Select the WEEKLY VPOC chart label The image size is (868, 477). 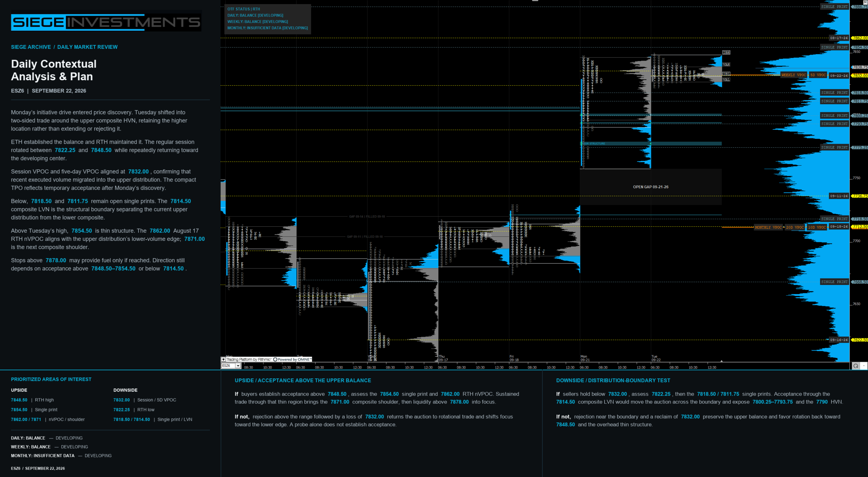(x=793, y=75)
